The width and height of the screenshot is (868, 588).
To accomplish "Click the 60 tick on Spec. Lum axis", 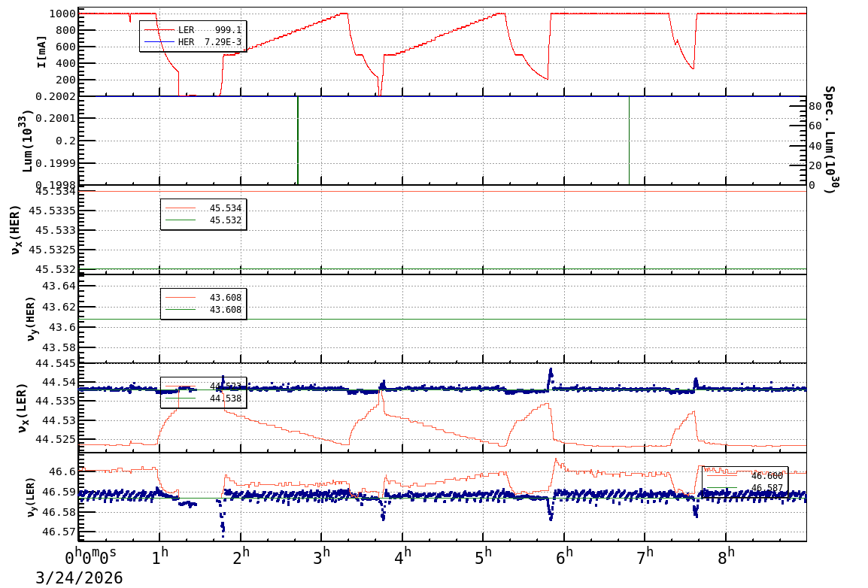I will coord(815,126).
